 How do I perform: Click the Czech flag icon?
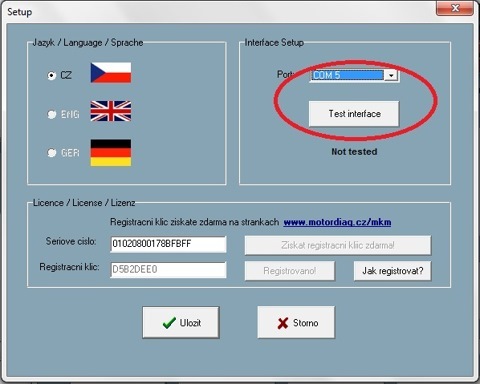(111, 72)
